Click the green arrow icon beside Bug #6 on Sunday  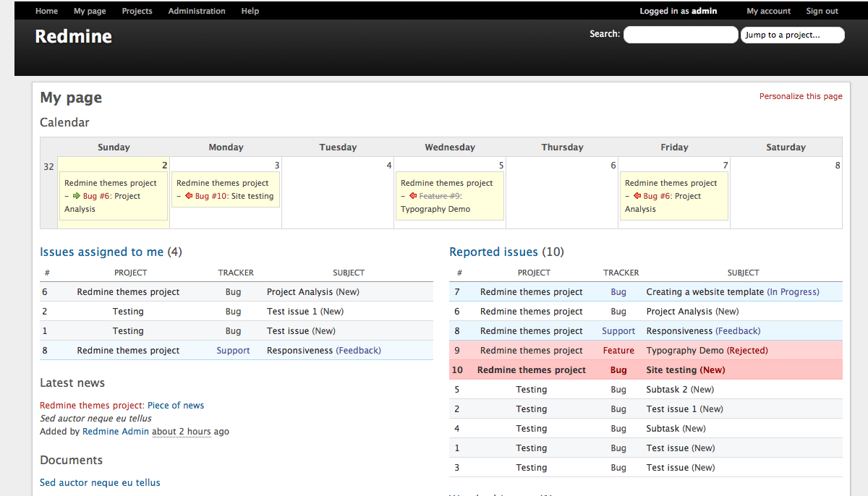coord(77,196)
